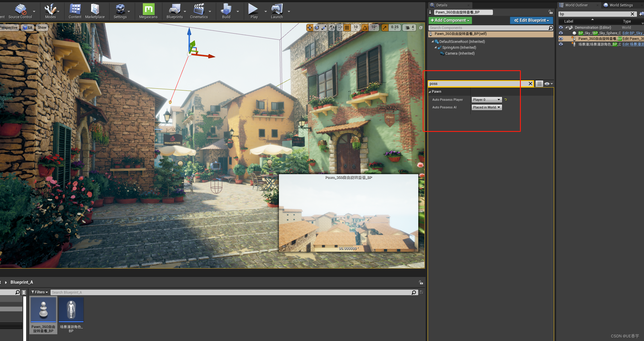
Task: Click the Details lock icon
Action: pos(551,12)
